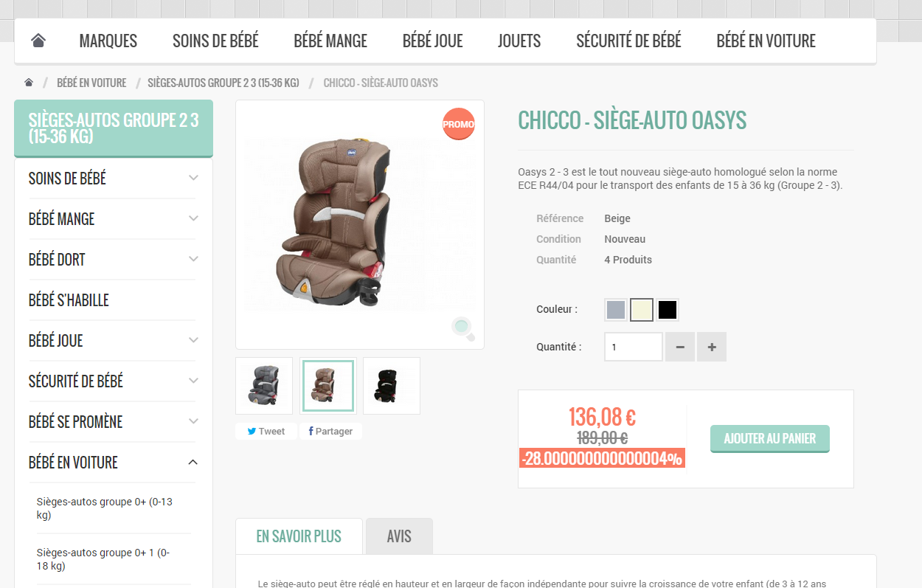Select the black color swatch
This screenshot has height=588, width=922.
(668, 310)
